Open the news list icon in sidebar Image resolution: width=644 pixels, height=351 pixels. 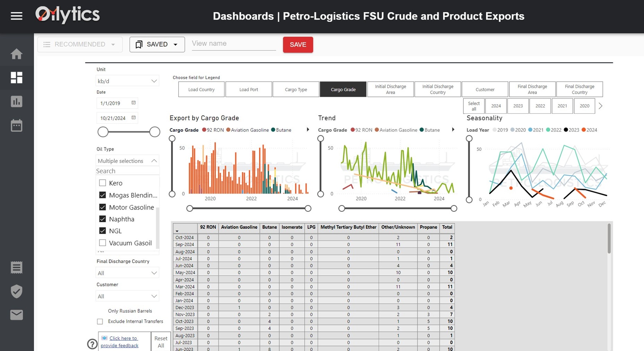pos(16,267)
